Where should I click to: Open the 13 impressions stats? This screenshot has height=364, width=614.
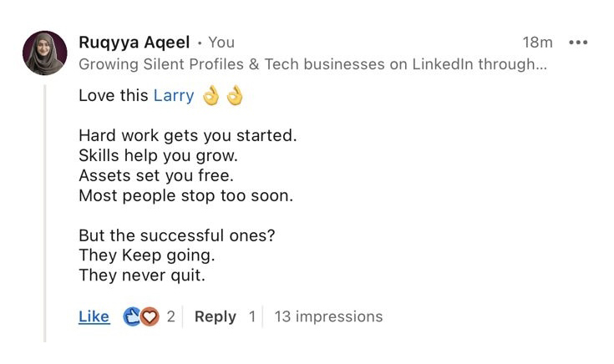(x=328, y=316)
